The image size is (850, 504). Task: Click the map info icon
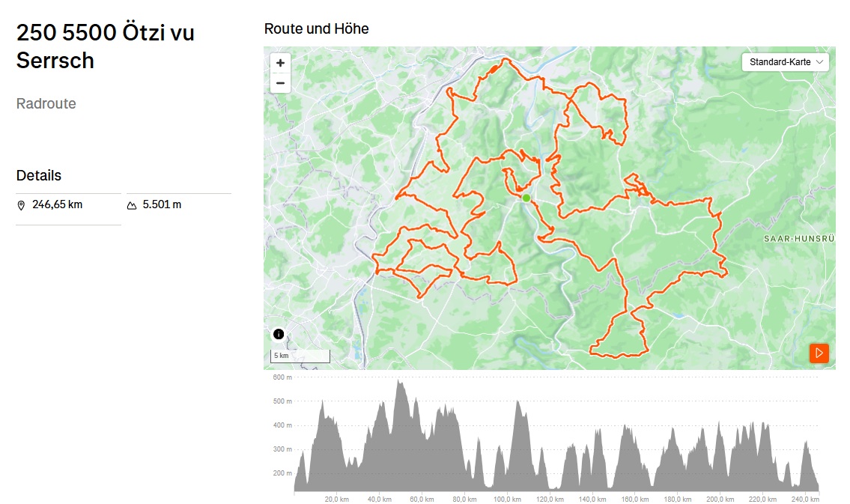279,334
